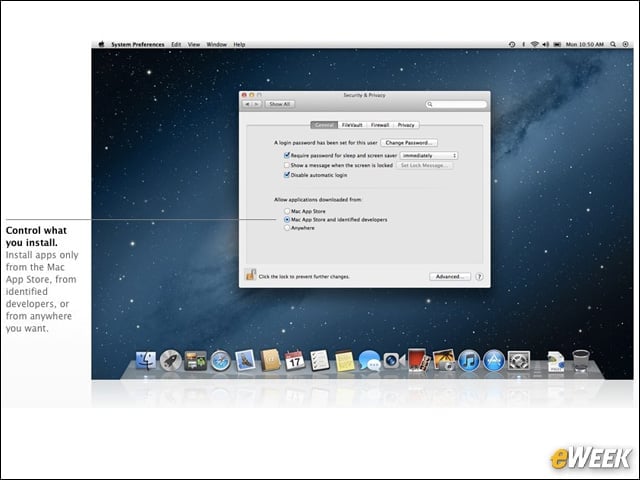The image size is (640, 480).
Task: Enable Show a message when locked
Action: pos(287,165)
